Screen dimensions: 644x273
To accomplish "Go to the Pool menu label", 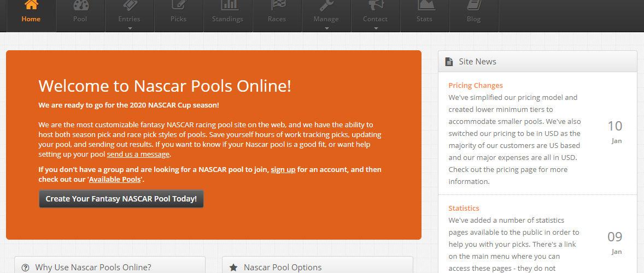I will [80, 19].
